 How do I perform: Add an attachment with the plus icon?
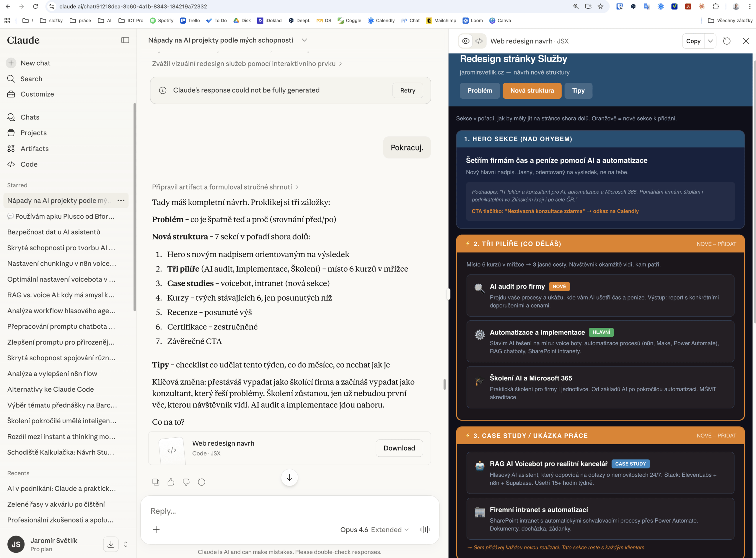point(156,529)
